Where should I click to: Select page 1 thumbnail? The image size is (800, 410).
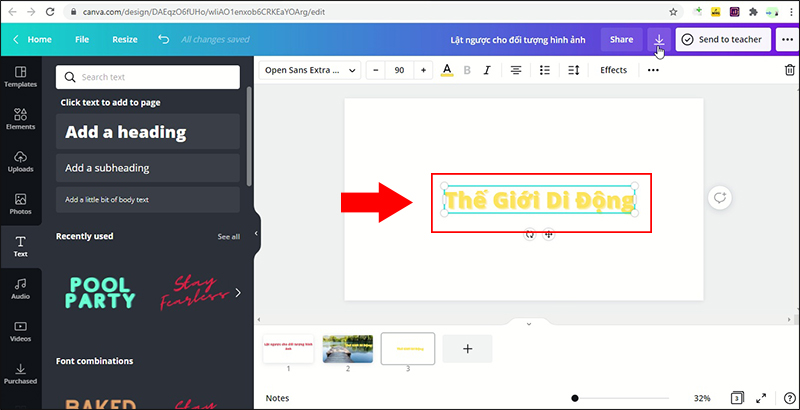click(x=288, y=349)
